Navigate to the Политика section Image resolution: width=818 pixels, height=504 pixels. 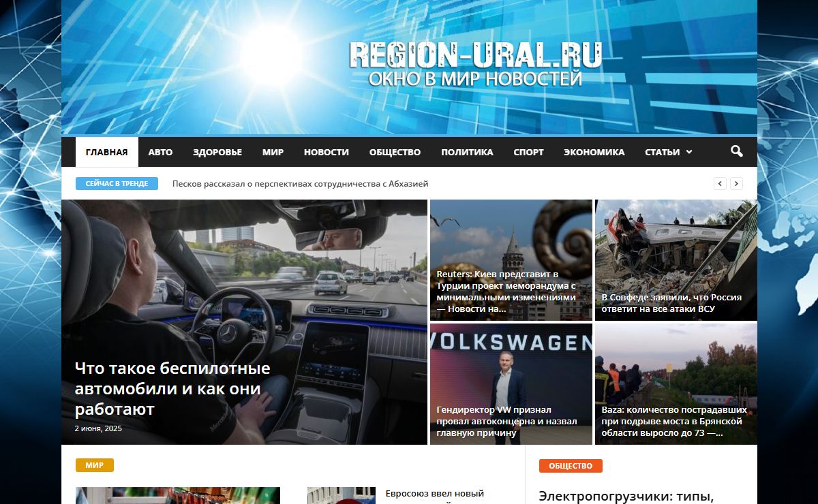click(467, 152)
